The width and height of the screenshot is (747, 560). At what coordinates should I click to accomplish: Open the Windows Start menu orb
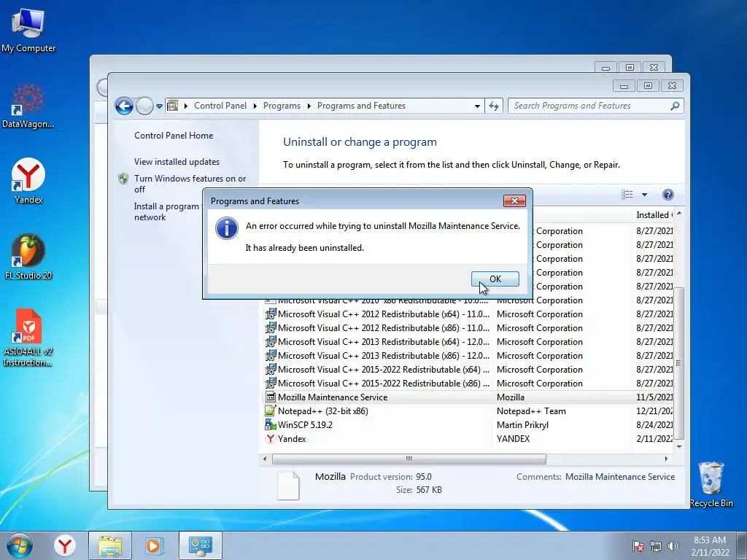[20, 546]
